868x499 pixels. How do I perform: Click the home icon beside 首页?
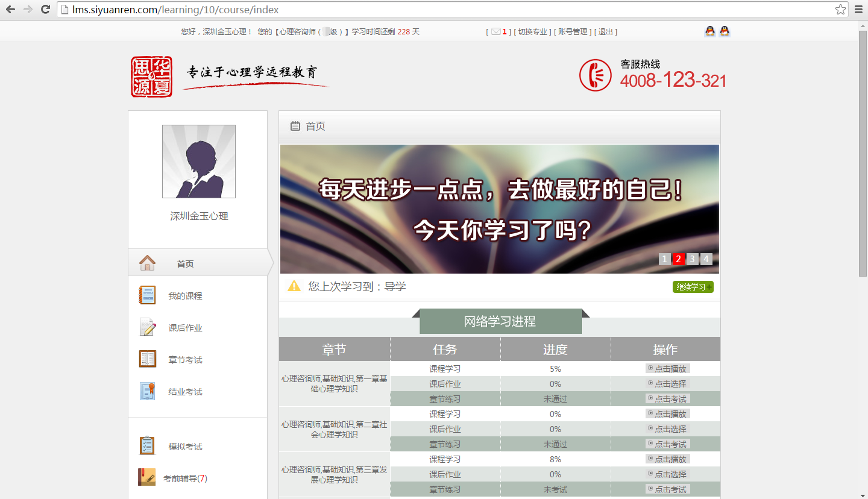click(x=147, y=263)
